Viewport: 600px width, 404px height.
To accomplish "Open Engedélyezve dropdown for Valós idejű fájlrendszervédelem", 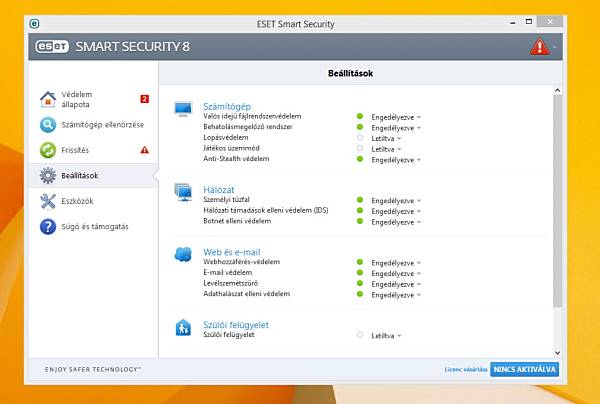I will pyautogui.click(x=396, y=117).
